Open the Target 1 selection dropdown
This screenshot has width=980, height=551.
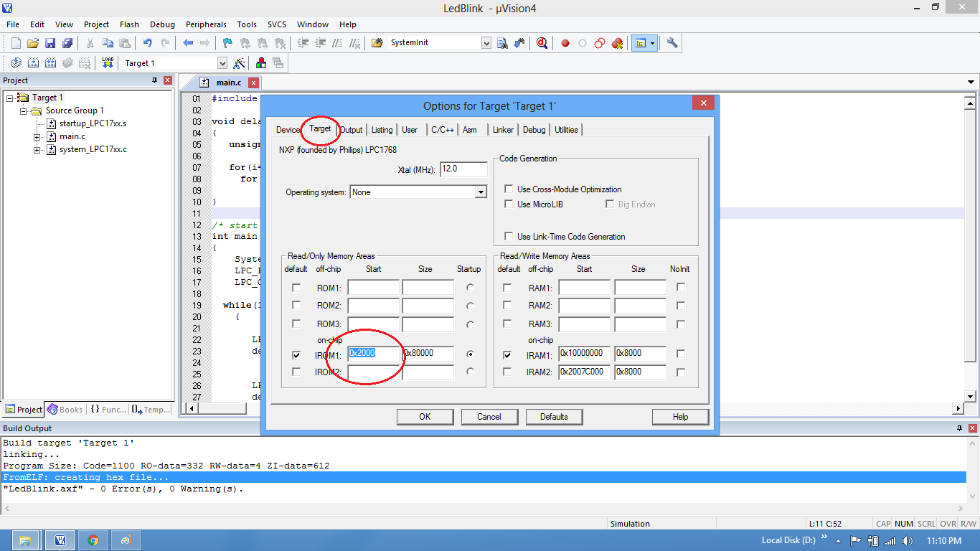(222, 63)
